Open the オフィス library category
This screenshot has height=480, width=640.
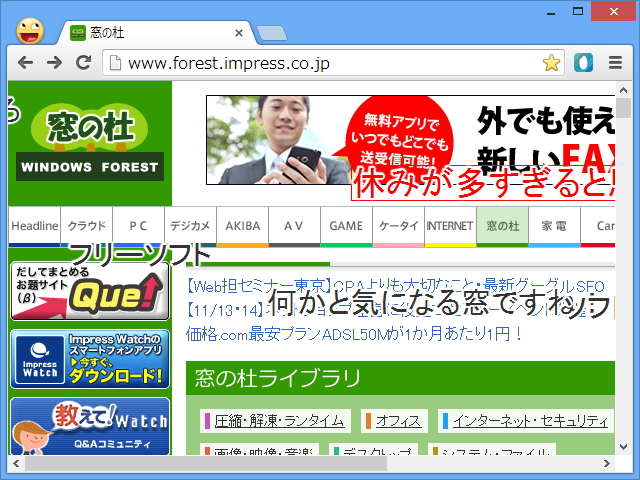coord(394,421)
